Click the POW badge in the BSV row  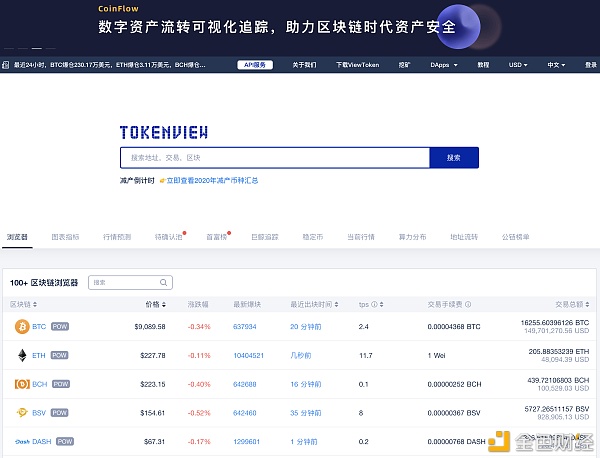pos(60,412)
